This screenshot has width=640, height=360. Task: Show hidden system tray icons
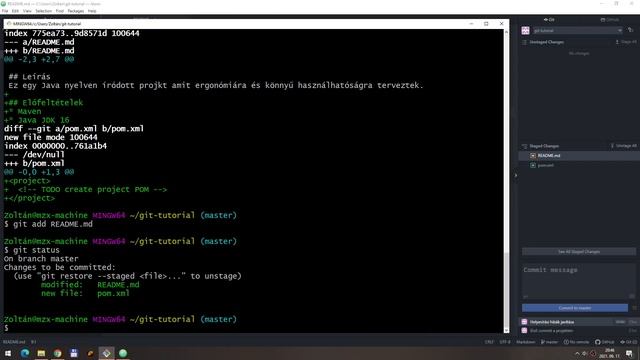click(577, 353)
